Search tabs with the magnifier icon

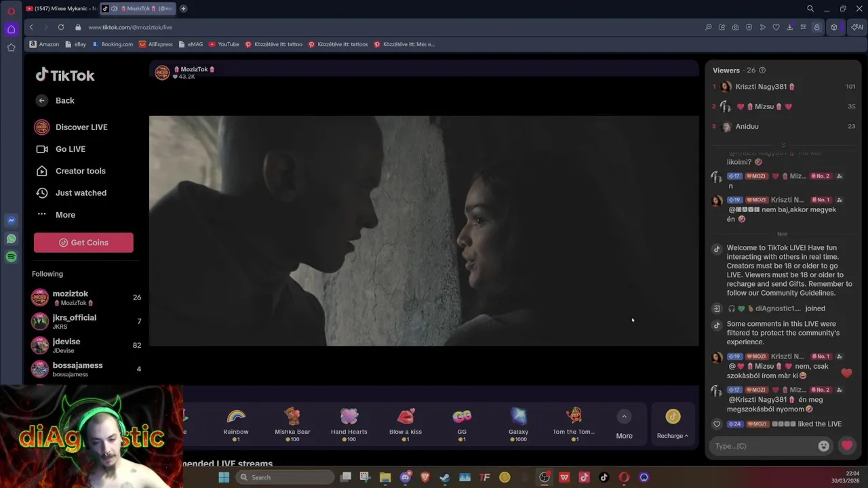[810, 9]
